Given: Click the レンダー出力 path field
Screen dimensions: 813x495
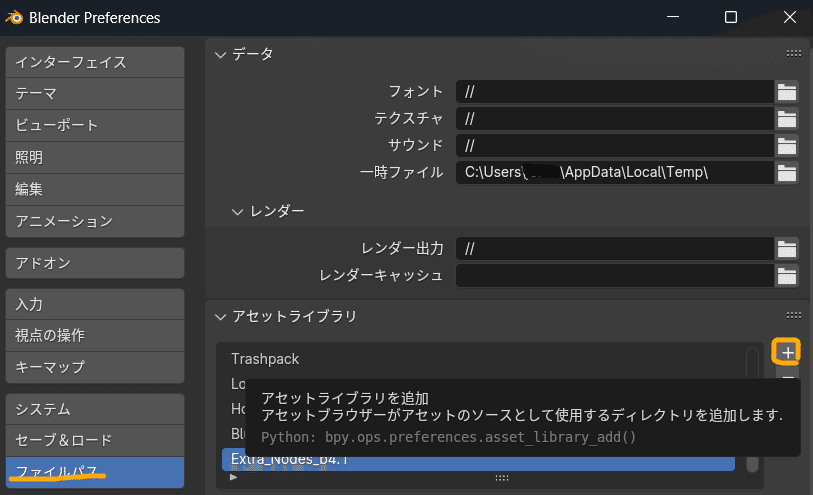Looking at the screenshot, I should [x=615, y=249].
